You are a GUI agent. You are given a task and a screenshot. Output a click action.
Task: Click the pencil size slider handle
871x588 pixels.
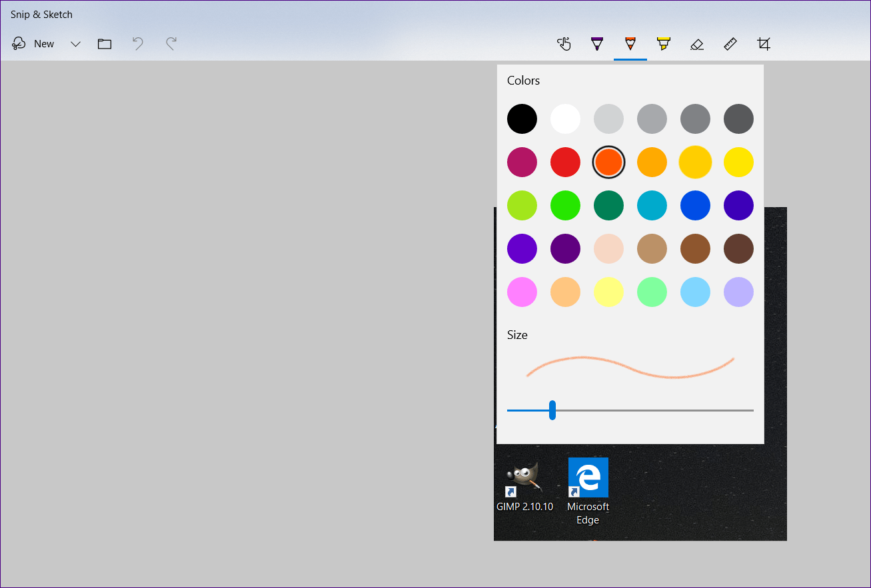click(x=552, y=410)
